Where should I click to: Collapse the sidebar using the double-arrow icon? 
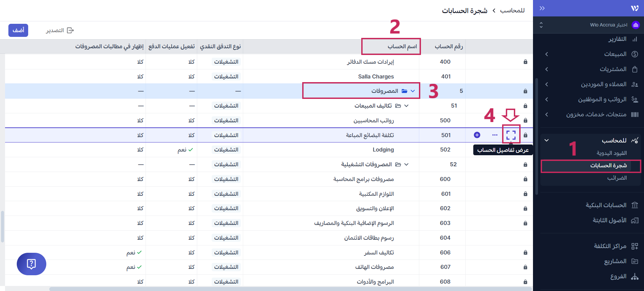tap(542, 8)
